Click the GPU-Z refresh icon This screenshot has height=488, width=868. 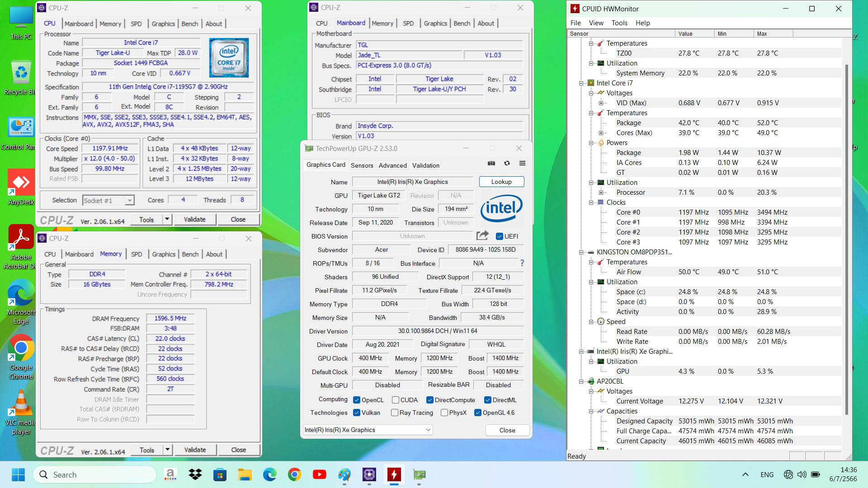[x=507, y=163]
